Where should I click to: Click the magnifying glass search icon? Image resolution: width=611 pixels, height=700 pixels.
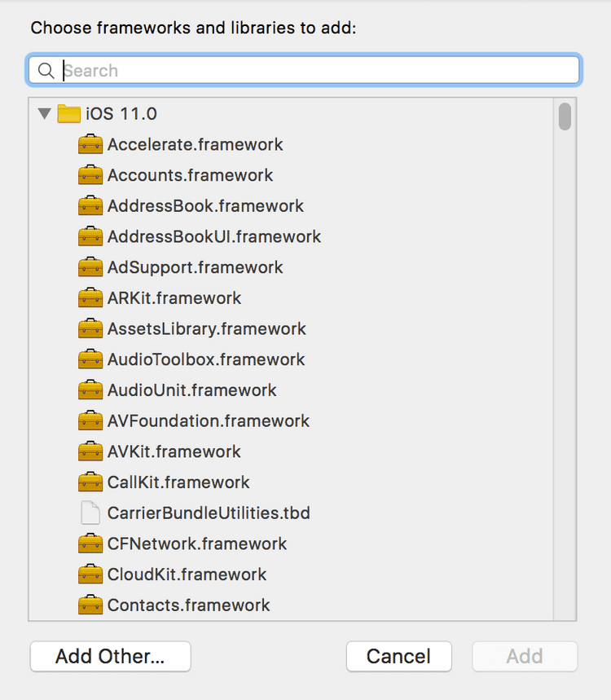tap(46, 71)
